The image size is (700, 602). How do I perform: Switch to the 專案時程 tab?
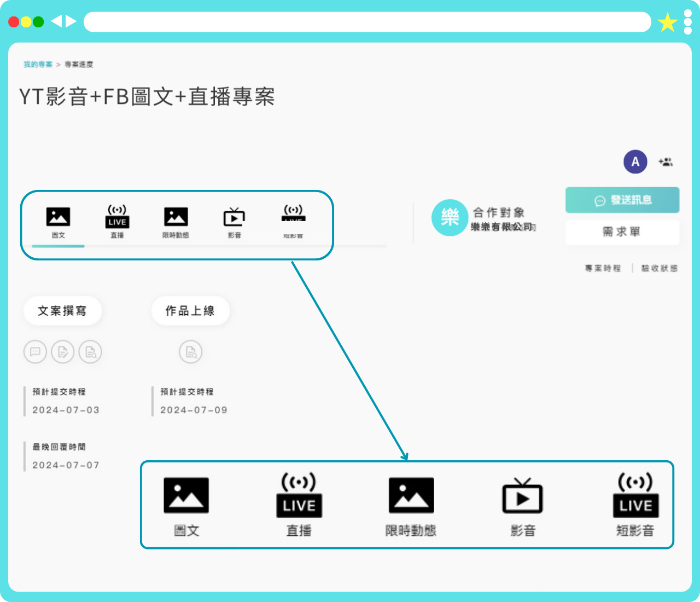coord(603,268)
